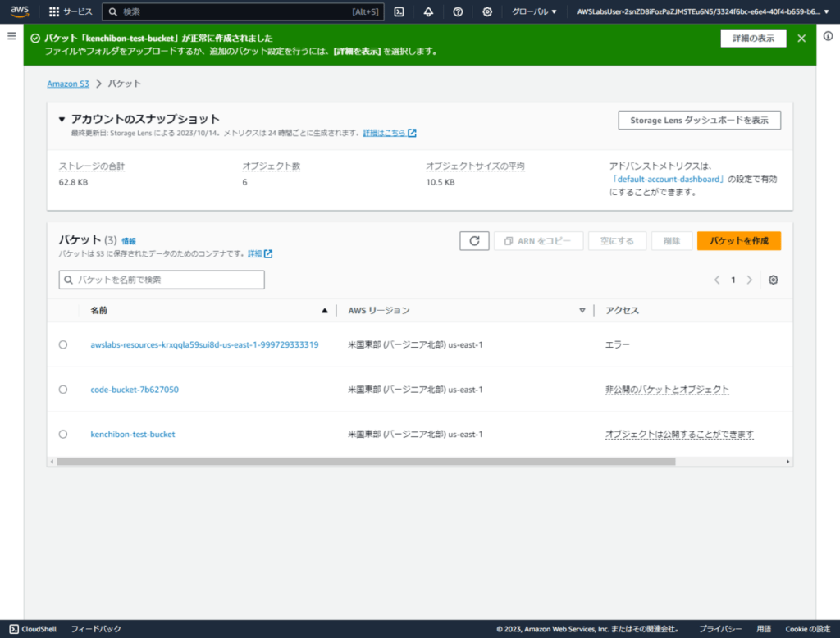The image size is (840, 638).
Task: Dismiss the green success banner
Action: click(801, 38)
